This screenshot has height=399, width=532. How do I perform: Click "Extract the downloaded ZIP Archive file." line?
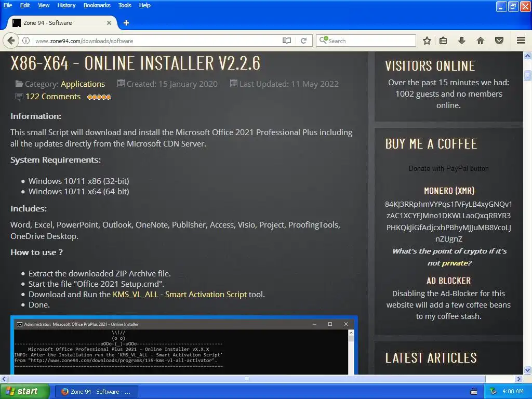pyautogui.click(x=99, y=273)
